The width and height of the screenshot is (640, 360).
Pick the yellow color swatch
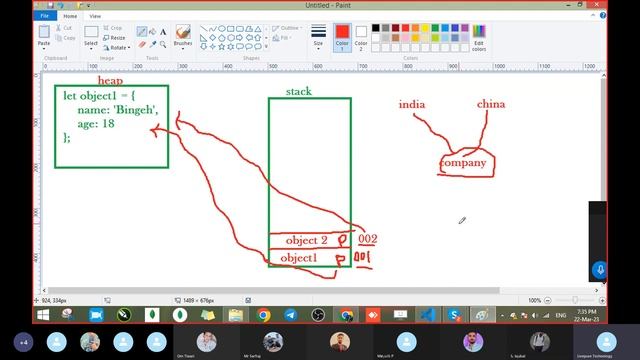point(425,28)
